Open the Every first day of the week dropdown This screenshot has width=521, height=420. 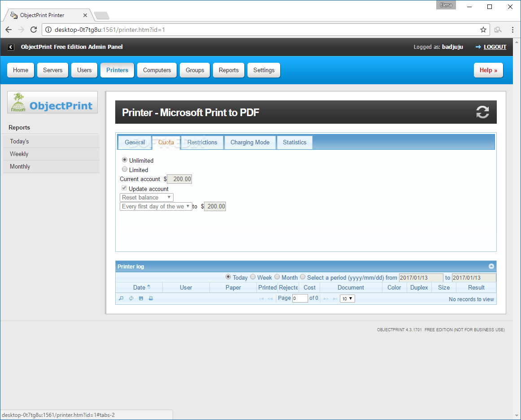click(156, 206)
